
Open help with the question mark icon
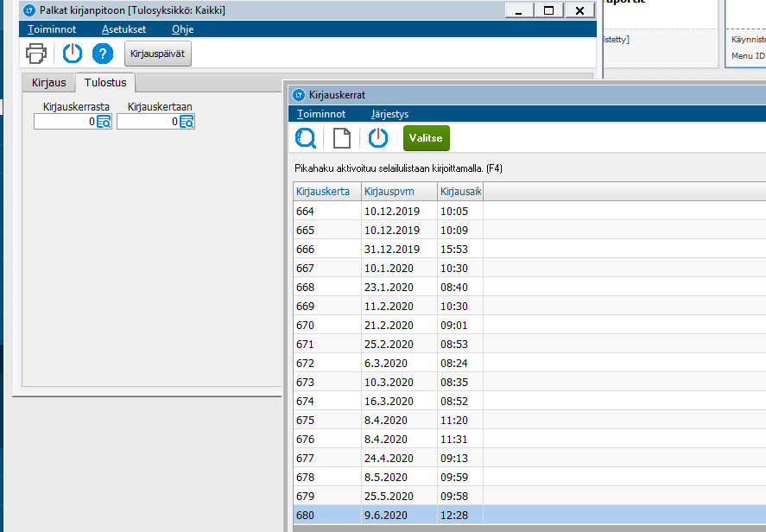103,54
